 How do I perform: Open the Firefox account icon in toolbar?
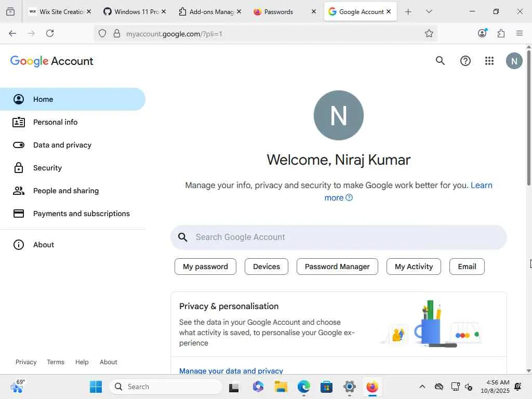pyautogui.click(x=483, y=33)
